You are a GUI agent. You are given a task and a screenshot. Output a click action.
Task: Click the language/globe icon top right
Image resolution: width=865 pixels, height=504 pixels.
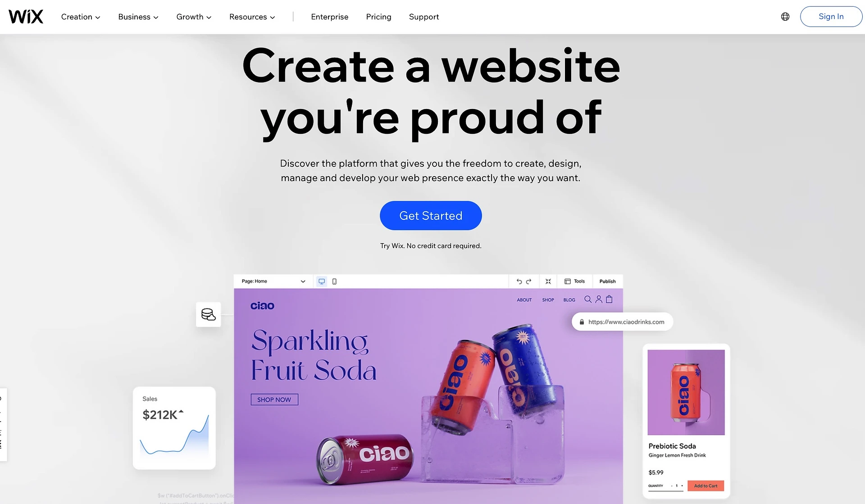785,16
